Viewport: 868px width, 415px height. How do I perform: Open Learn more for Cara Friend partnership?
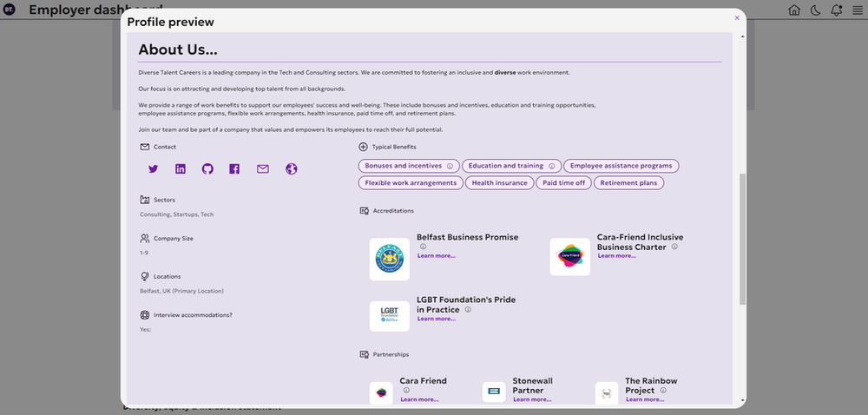(419, 399)
